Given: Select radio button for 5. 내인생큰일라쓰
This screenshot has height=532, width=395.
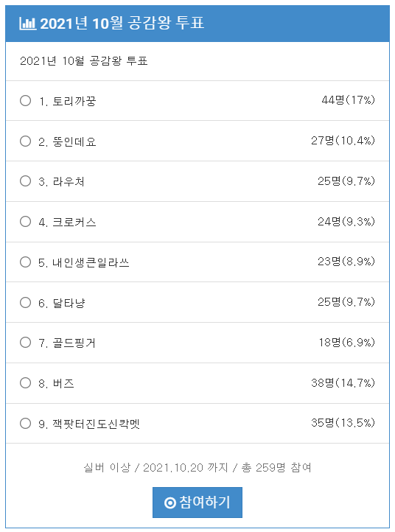Looking at the screenshot, I should coord(26,262).
